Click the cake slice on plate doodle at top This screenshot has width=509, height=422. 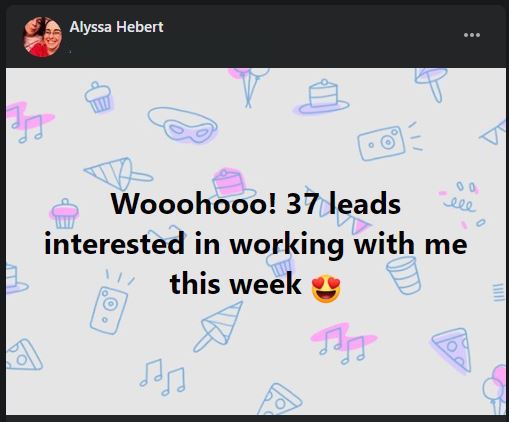coord(323,97)
